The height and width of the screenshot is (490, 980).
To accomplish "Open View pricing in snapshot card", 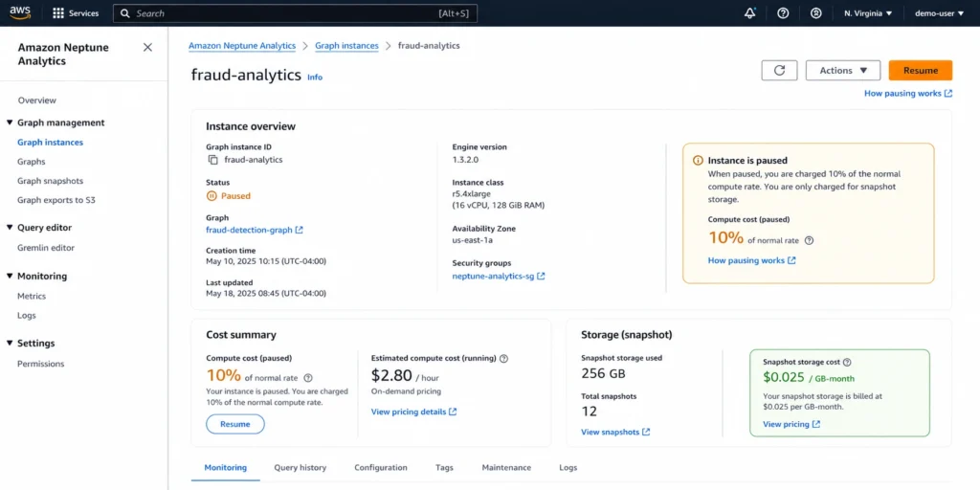I will click(791, 424).
